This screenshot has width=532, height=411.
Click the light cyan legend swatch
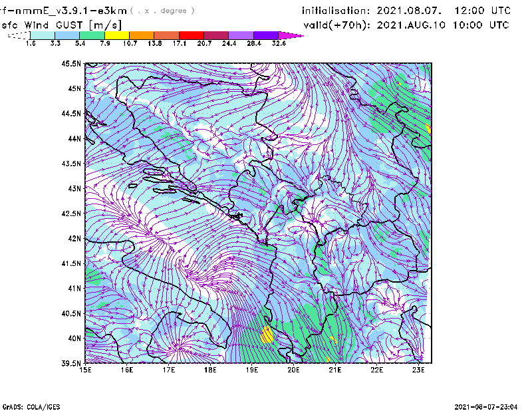point(43,35)
